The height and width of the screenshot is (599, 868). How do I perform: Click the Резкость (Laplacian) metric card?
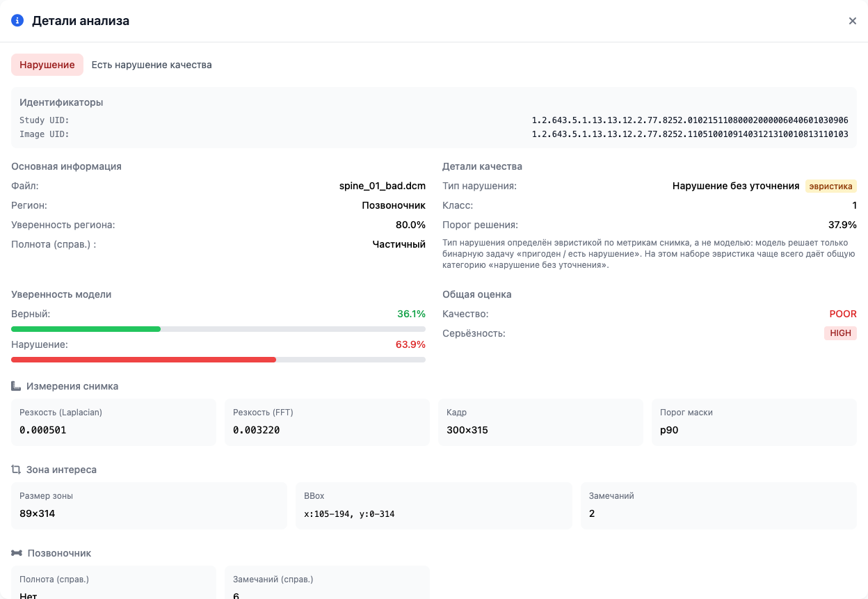113,422
